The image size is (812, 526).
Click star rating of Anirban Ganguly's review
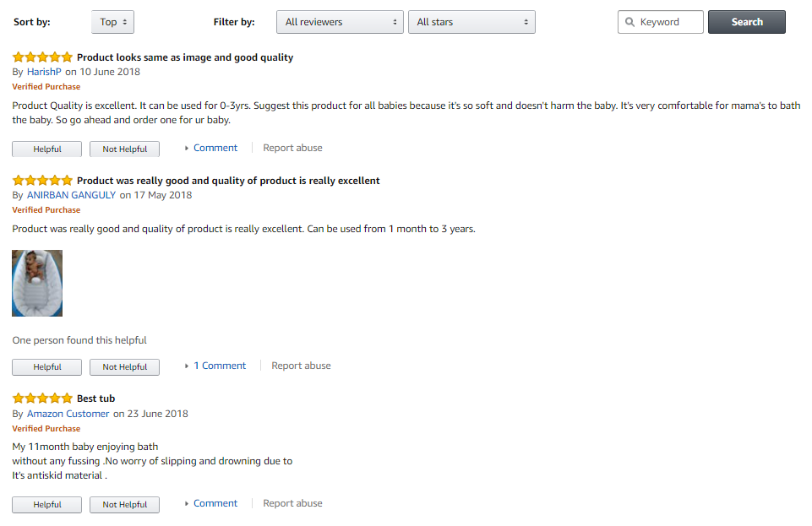pyautogui.click(x=42, y=181)
